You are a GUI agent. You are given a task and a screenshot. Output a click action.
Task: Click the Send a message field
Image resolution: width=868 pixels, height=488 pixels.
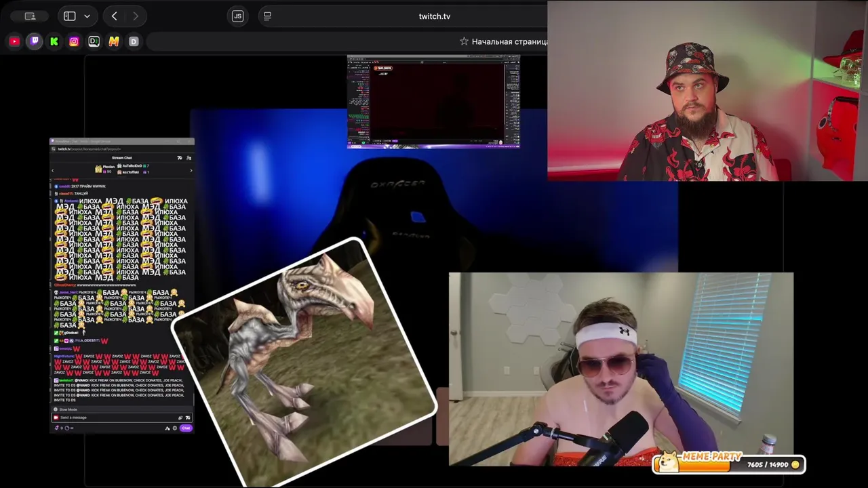click(122, 418)
